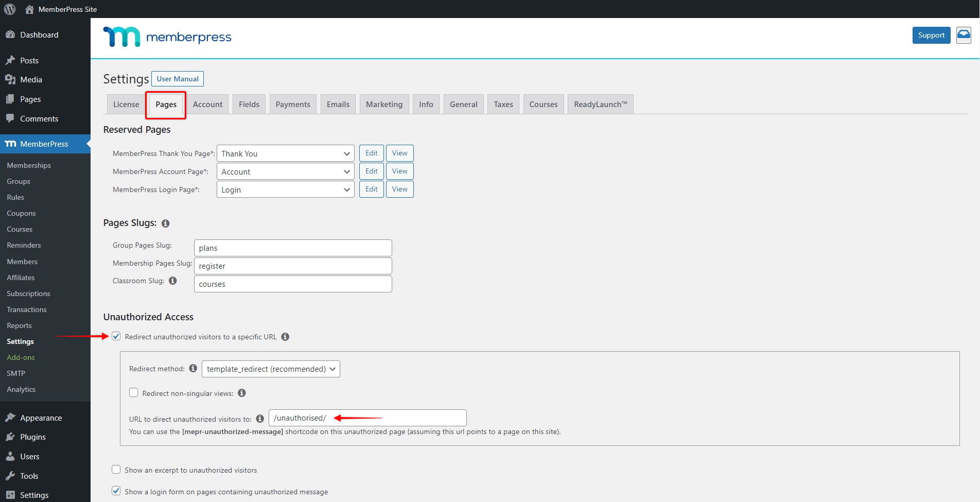980x502 pixels.
Task: Open the Fields tab
Action: [x=249, y=104]
